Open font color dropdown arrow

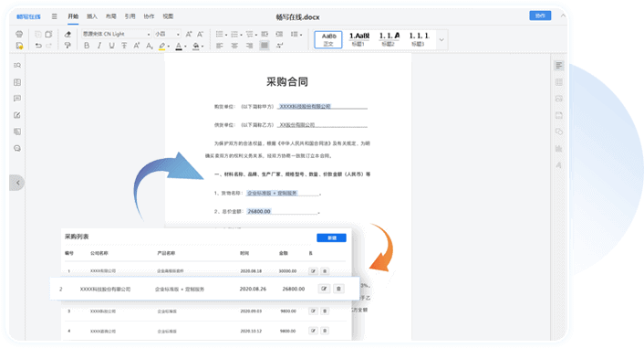click(185, 47)
